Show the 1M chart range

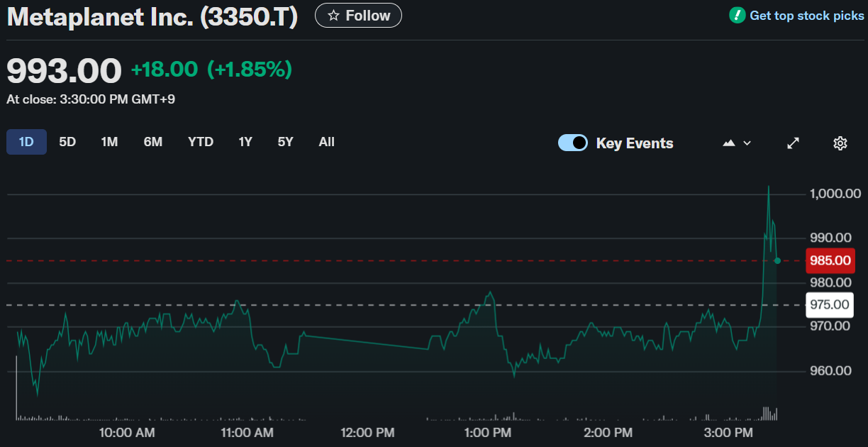(109, 142)
